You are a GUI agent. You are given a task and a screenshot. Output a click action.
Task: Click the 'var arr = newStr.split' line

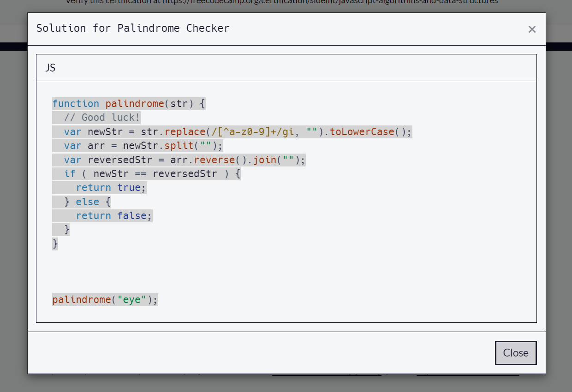(x=143, y=146)
